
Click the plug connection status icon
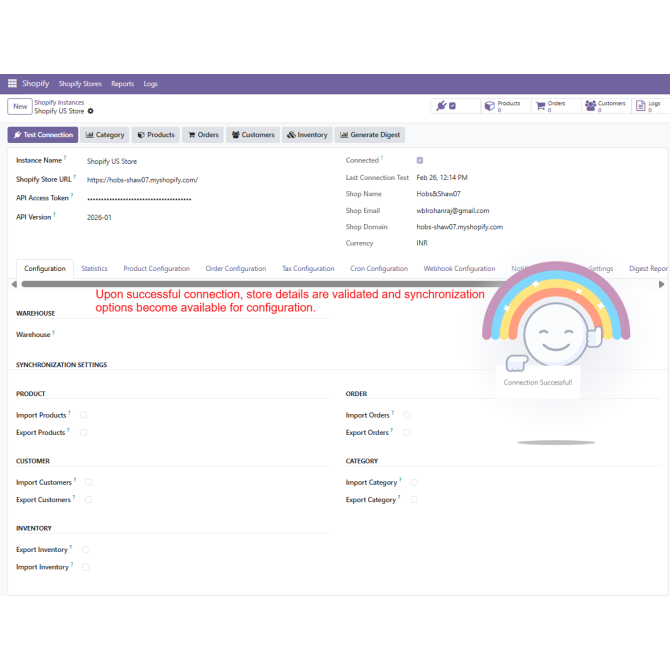441,106
